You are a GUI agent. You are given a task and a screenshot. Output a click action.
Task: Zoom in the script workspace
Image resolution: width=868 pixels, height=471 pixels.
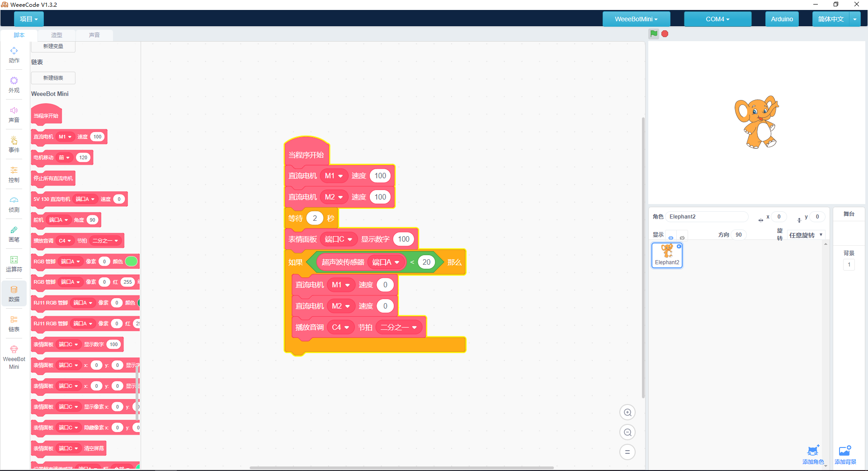[627, 412]
